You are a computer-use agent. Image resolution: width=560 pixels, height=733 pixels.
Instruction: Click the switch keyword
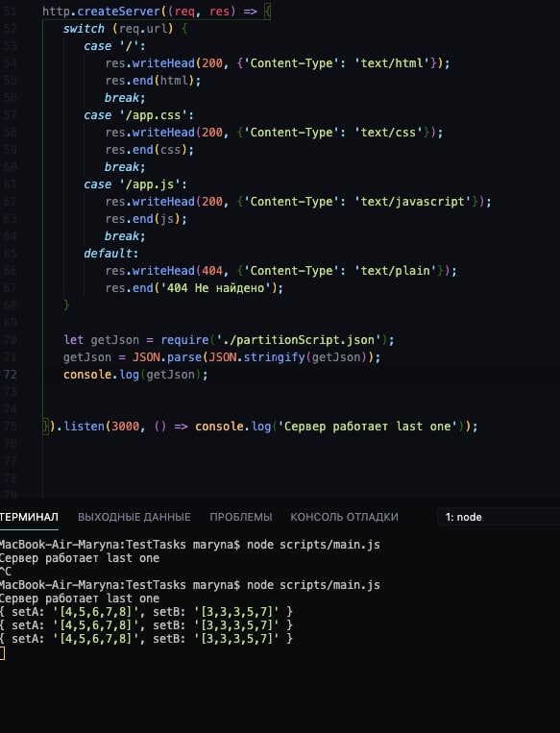(84, 29)
